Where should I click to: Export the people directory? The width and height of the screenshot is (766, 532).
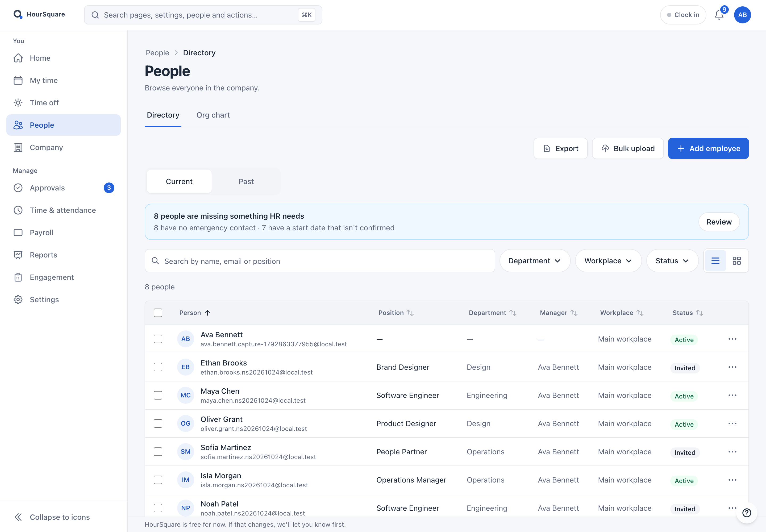pos(560,148)
